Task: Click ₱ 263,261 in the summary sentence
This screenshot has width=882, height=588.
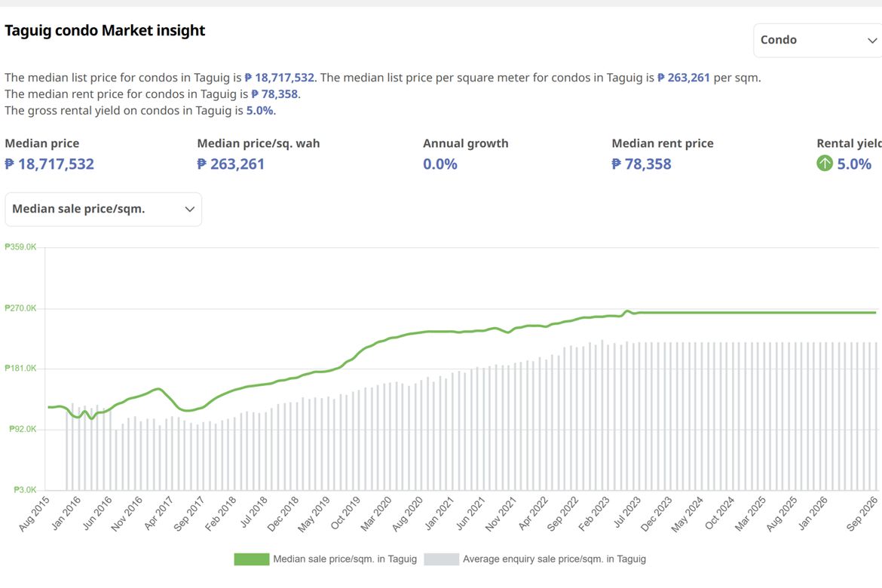Action: tap(684, 78)
